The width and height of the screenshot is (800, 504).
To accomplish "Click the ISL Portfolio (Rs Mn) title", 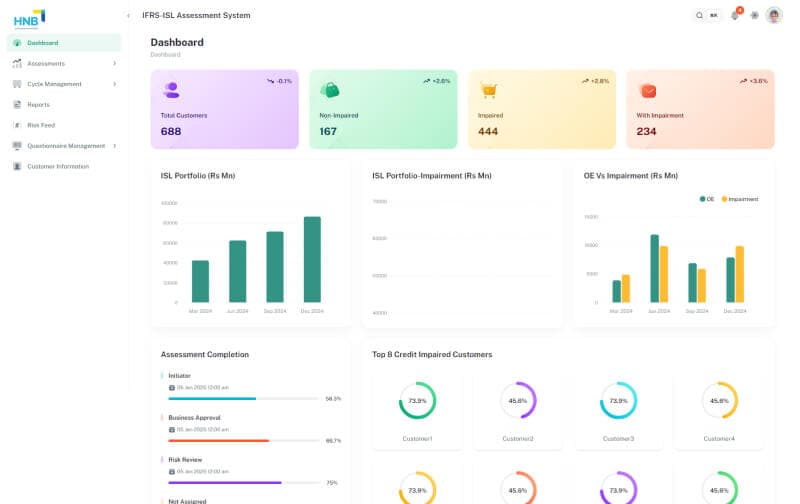I will coord(198,175).
